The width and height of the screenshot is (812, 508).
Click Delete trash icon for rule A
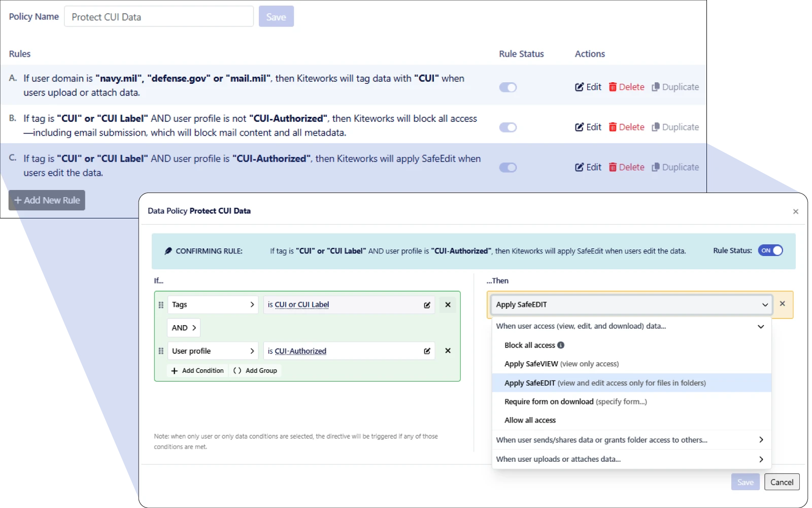[x=613, y=87]
